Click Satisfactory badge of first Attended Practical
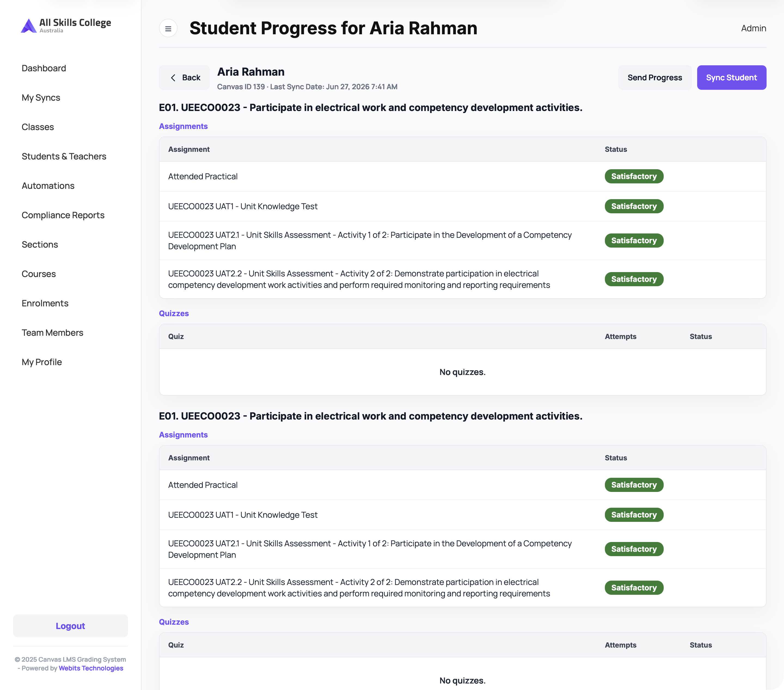The image size is (784, 690). (634, 176)
